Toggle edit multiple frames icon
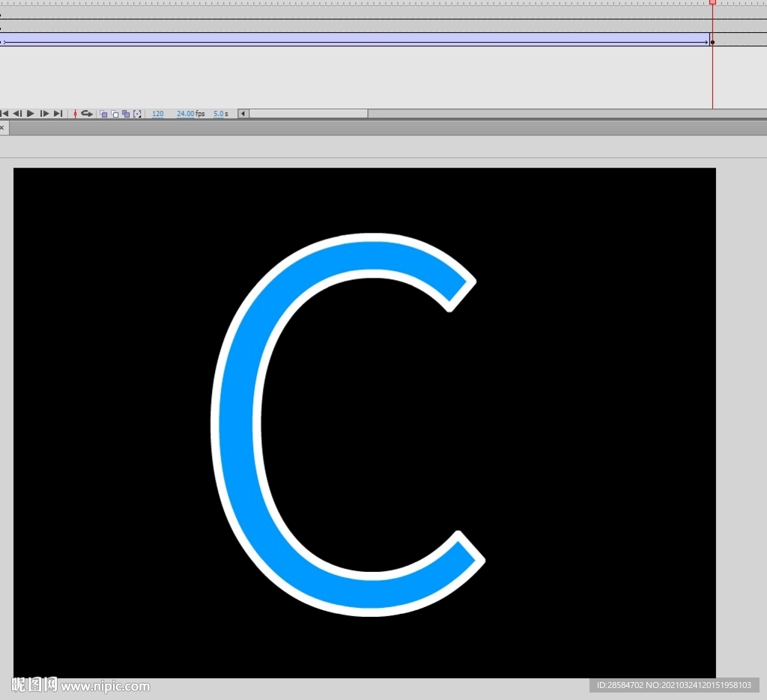 pos(126,114)
